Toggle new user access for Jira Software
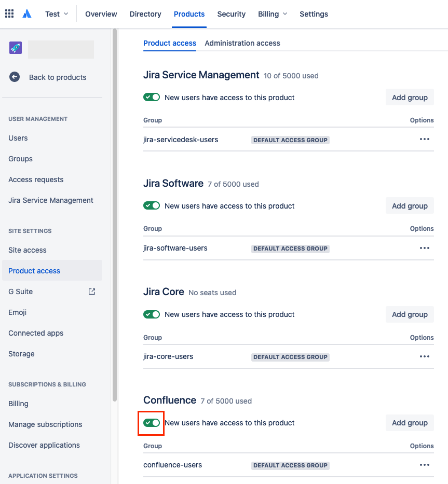The height and width of the screenshot is (484, 448). [152, 205]
